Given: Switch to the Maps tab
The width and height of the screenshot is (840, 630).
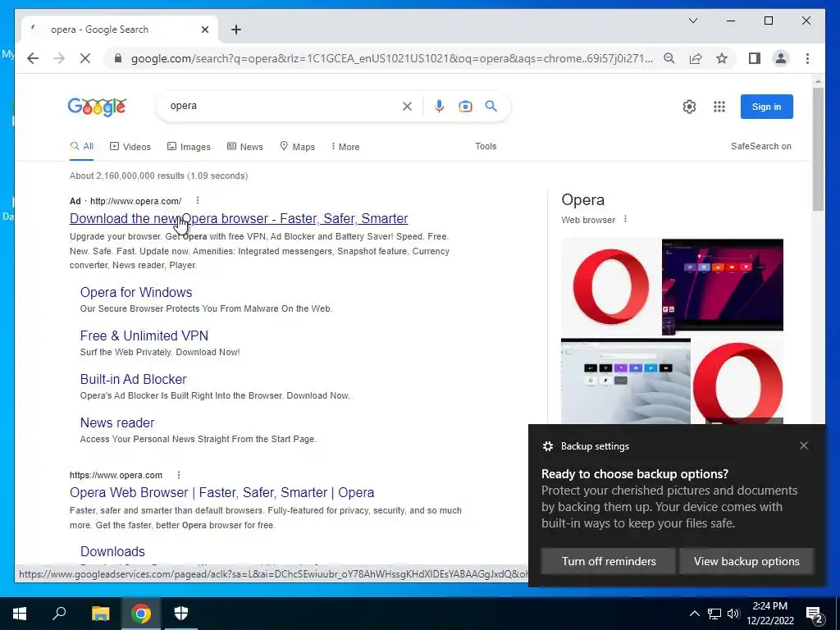Looking at the screenshot, I should (x=297, y=147).
